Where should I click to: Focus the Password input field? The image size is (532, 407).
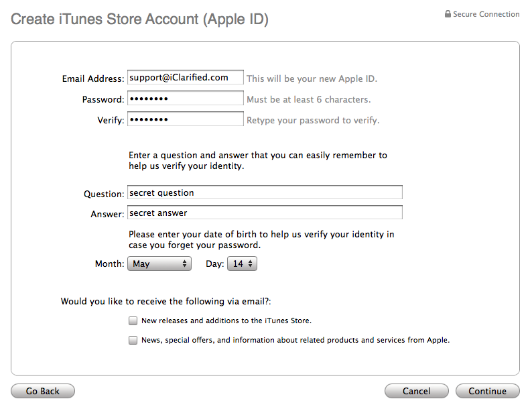click(x=186, y=99)
